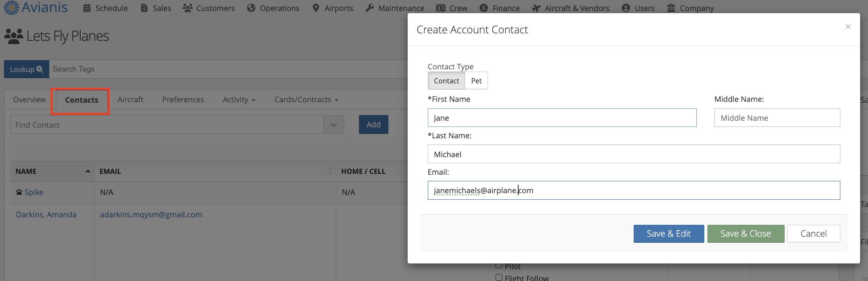868x281 pixels.
Task: Click the Avianis logo icon
Action: pyautogui.click(x=11, y=8)
